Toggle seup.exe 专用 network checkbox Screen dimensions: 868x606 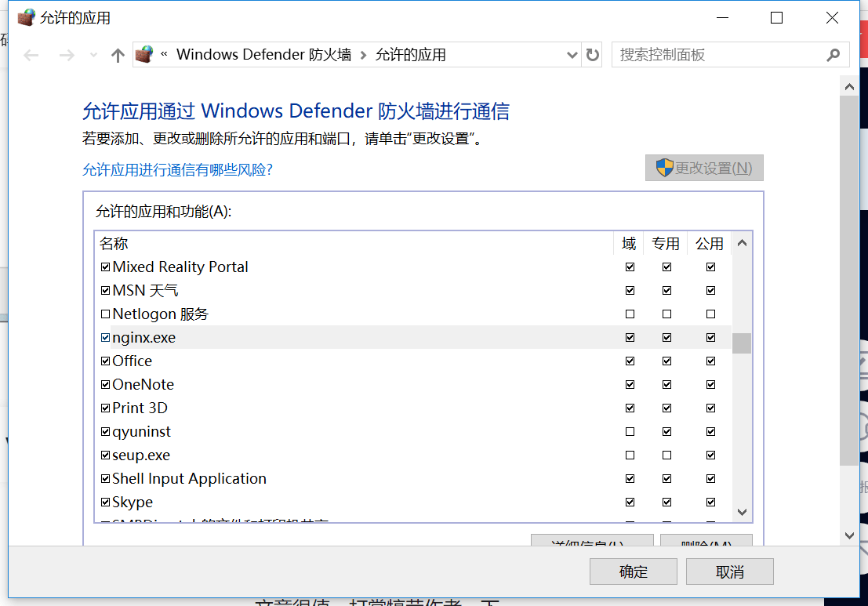[x=666, y=455]
